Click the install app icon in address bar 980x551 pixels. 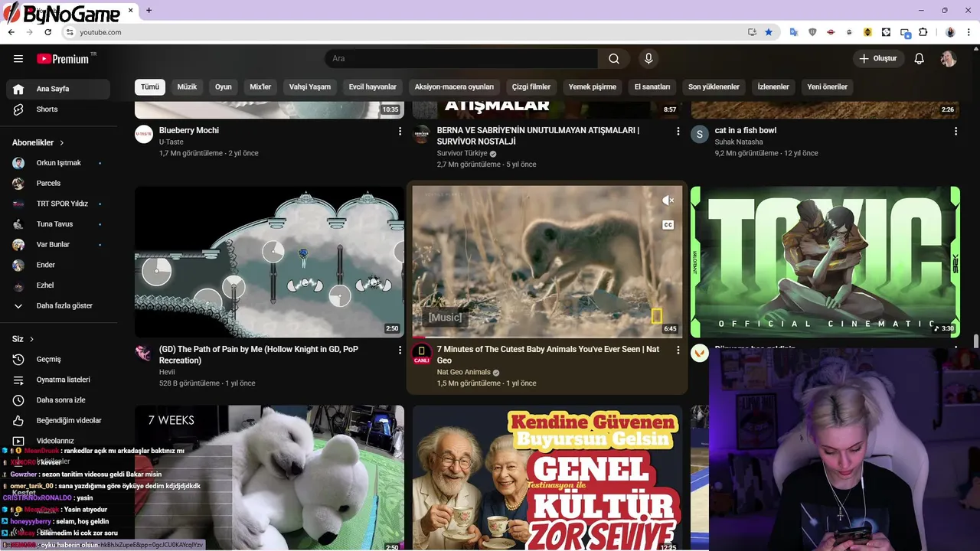752,32
